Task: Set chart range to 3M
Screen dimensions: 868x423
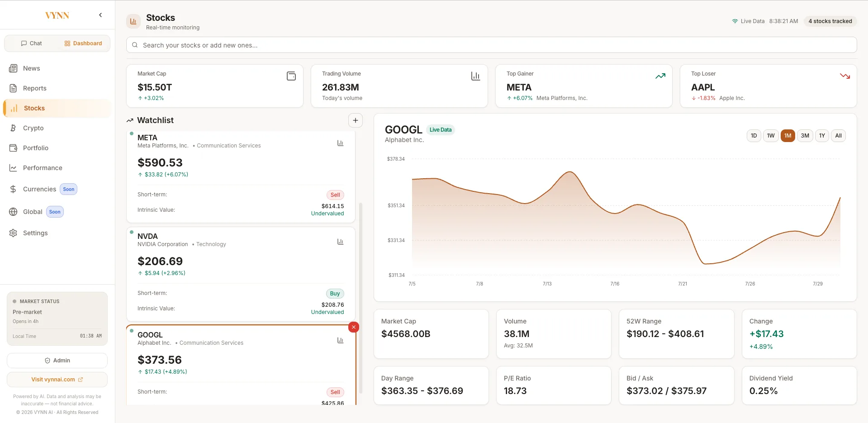Action: point(805,136)
